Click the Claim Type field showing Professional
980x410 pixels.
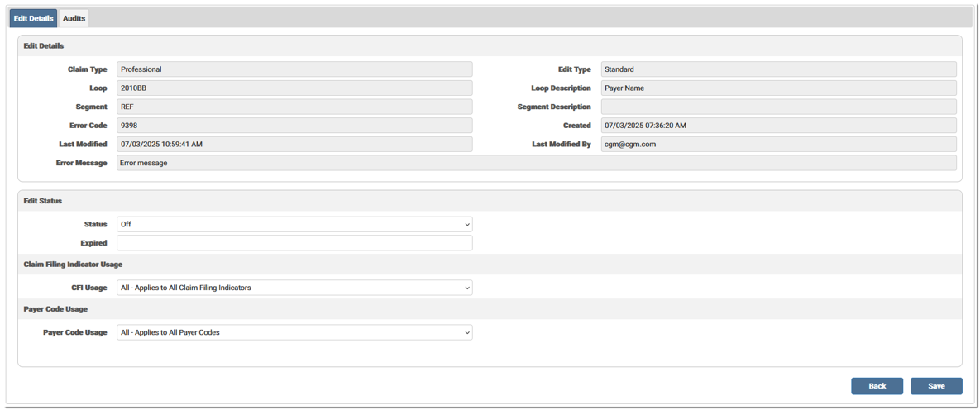tap(294, 69)
